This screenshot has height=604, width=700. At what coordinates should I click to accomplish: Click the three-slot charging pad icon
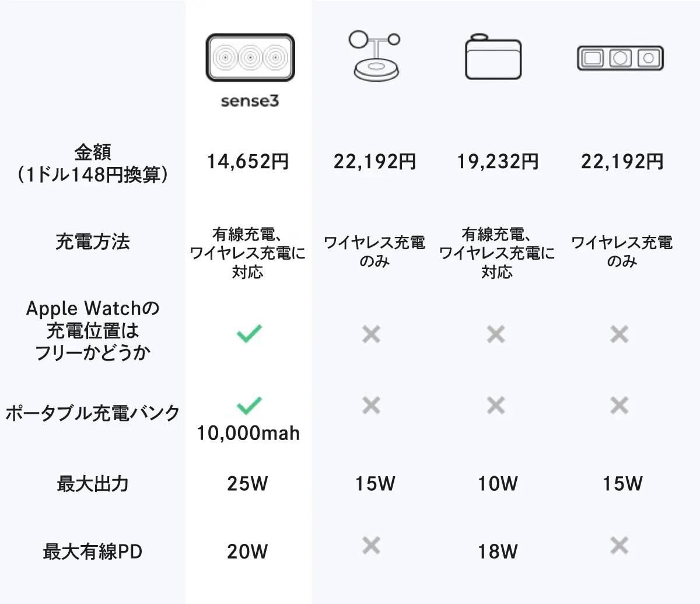[620, 58]
